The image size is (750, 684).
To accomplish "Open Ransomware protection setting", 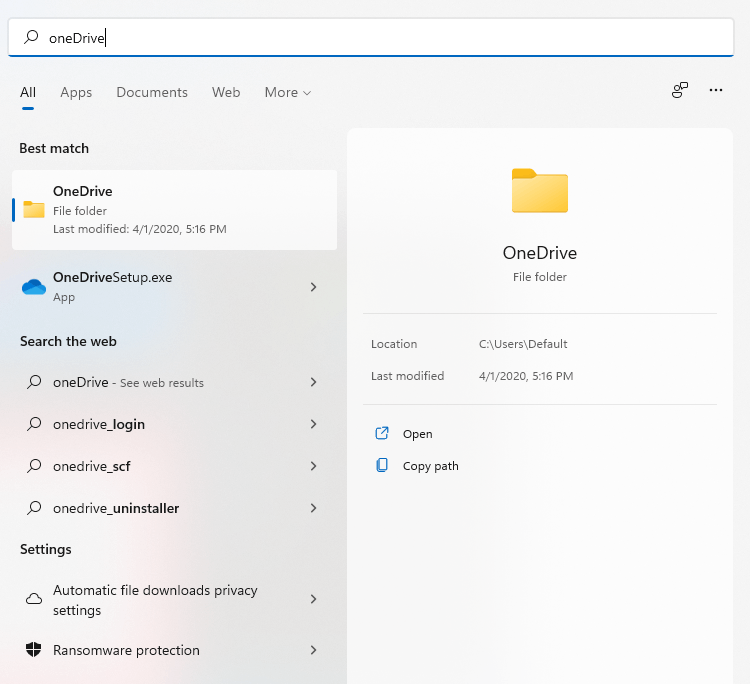I will point(175,650).
